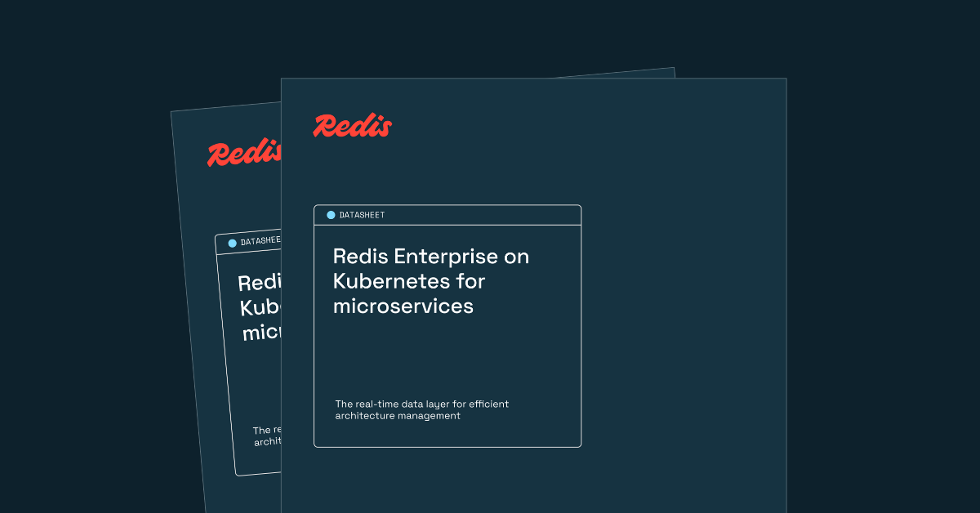Click the blue dot beside front DATASHEET label
The width and height of the screenshot is (980, 513).
(331, 215)
